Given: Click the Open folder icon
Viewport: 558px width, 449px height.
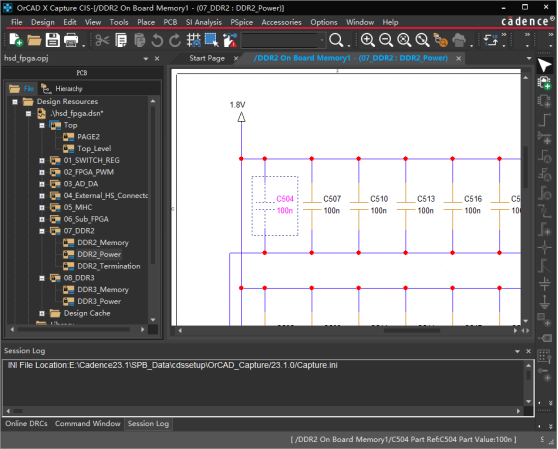Looking at the screenshot, I should [x=34, y=40].
